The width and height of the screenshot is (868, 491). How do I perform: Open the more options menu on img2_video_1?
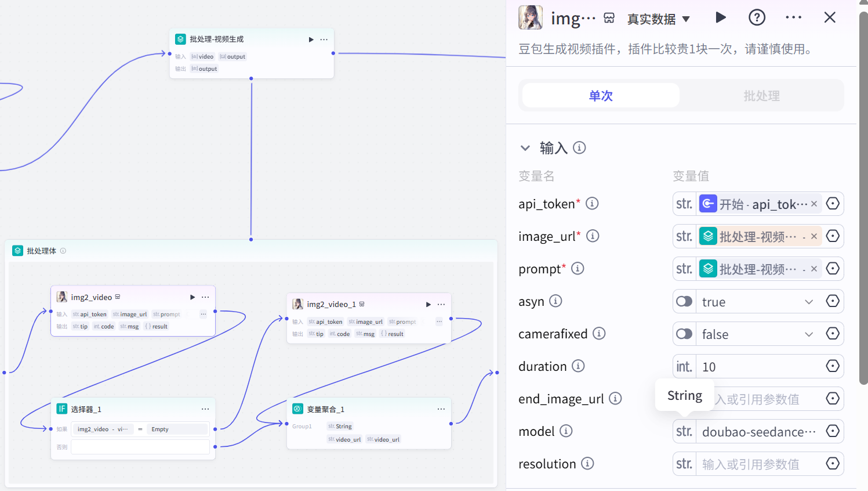(x=441, y=304)
